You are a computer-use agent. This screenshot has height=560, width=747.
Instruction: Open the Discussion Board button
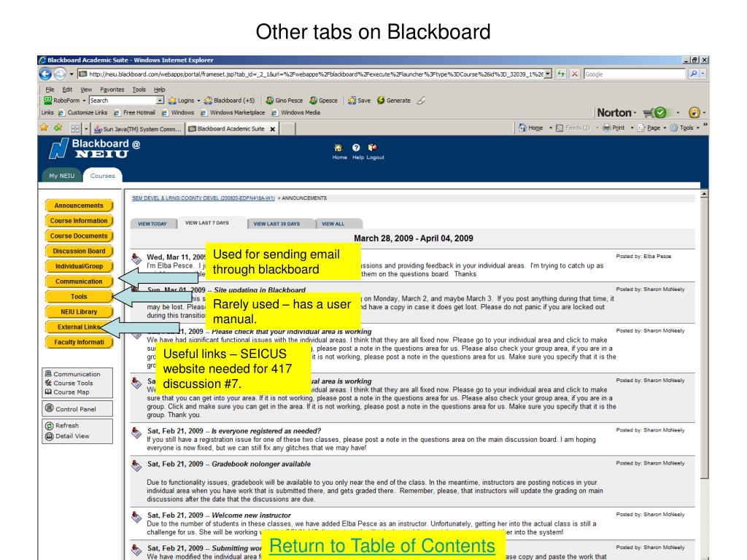coord(79,252)
